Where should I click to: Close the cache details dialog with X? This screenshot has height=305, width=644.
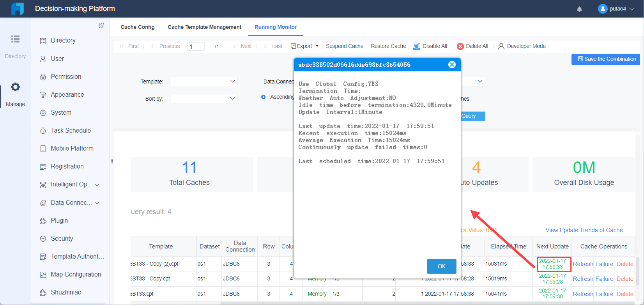[x=452, y=65]
